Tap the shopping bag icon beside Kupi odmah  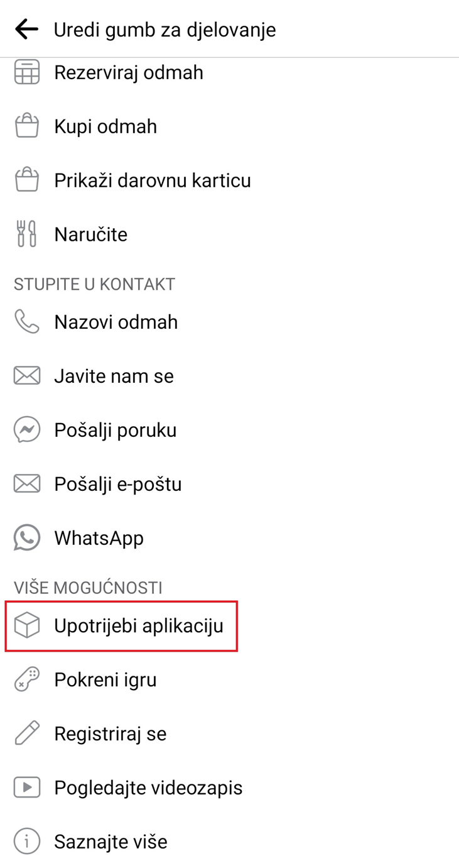pyautogui.click(x=27, y=126)
